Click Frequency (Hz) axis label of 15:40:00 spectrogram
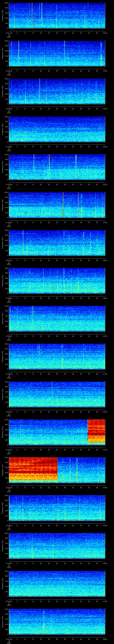 pyautogui.click(x=3, y=356)
